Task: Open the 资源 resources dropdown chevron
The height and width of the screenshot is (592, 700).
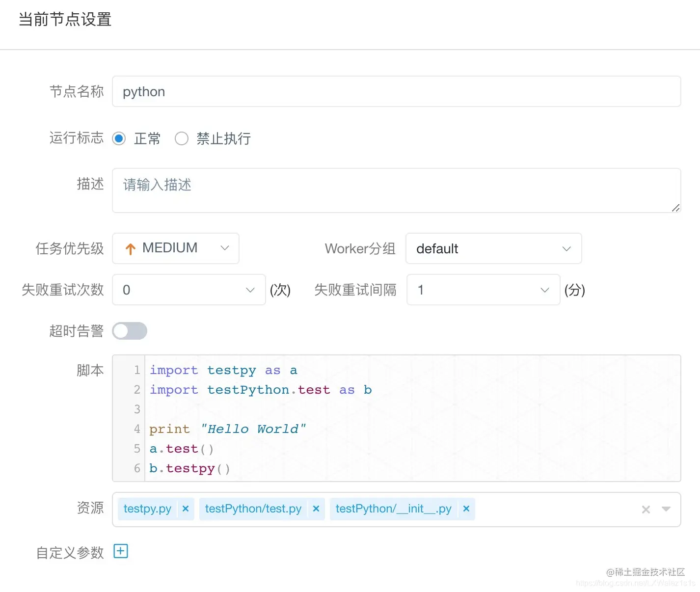Action: (x=666, y=510)
